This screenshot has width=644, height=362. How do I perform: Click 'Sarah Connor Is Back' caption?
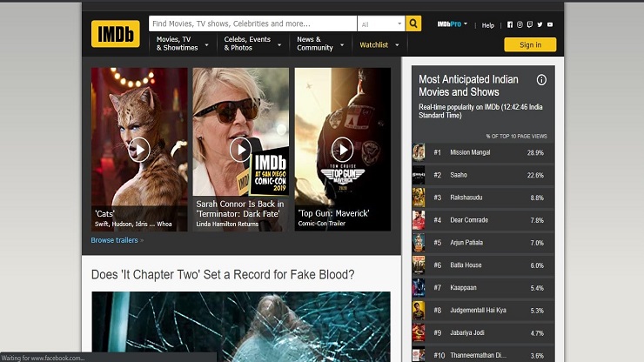coord(240,209)
